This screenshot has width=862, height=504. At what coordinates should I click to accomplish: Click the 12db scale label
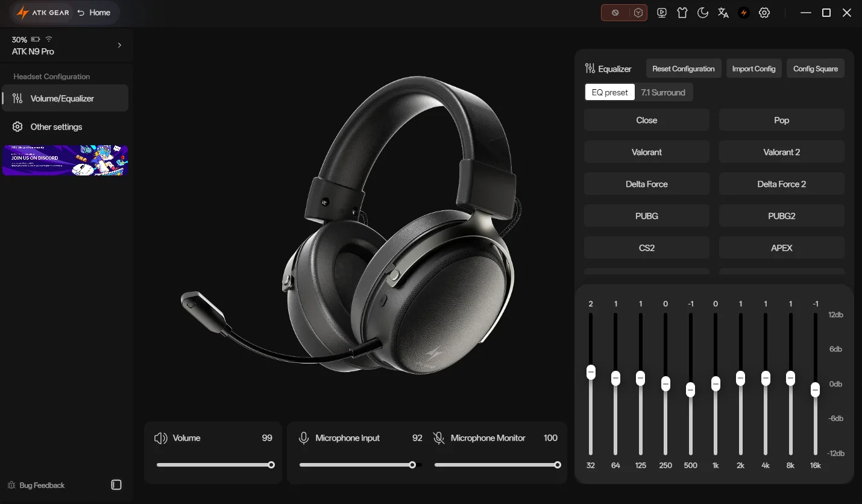tap(835, 315)
